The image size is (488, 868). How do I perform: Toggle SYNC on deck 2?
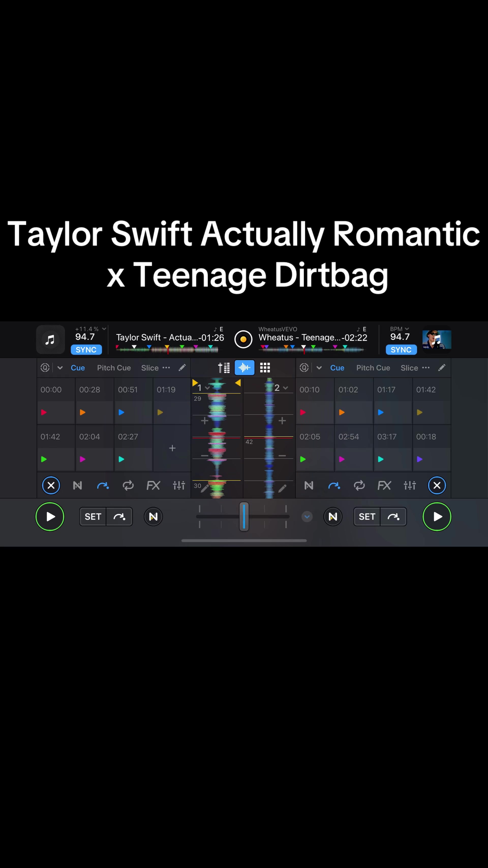click(401, 350)
